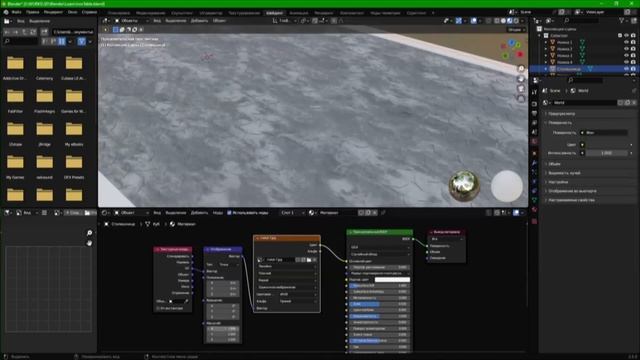The image size is (640, 360).
Task: Click the World properties tab icon
Action: pos(534,141)
